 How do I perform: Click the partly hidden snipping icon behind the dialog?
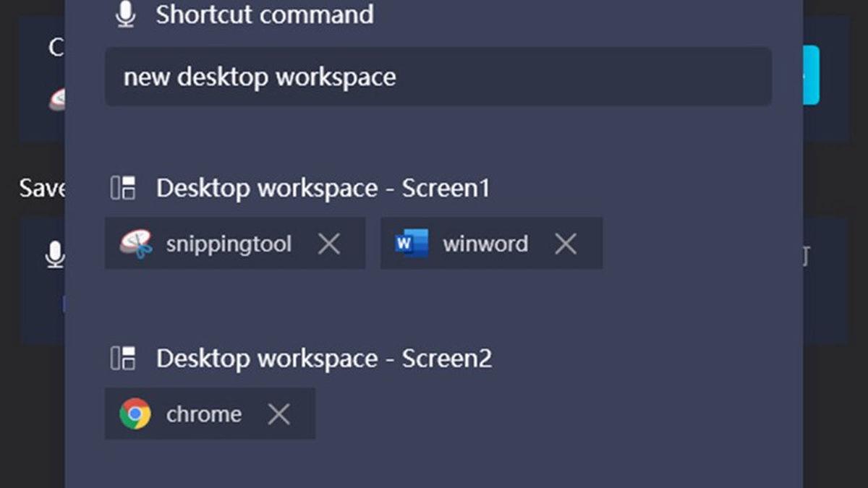tap(57, 99)
